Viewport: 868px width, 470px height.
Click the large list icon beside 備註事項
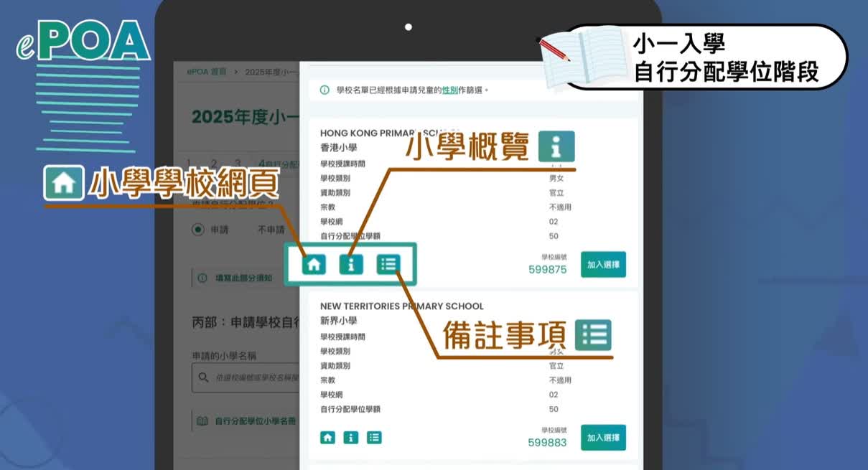(593, 335)
